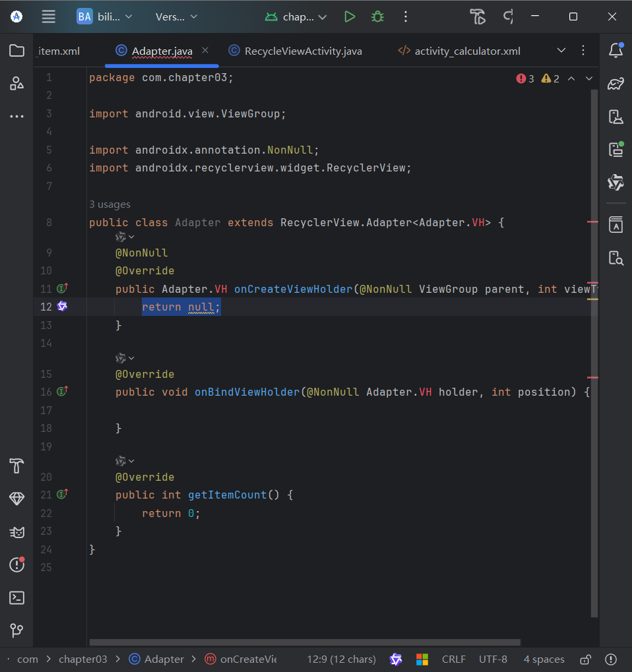Run the app with the green play button
632x672 pixels.
pyautogui.click(x=350, y=16)
